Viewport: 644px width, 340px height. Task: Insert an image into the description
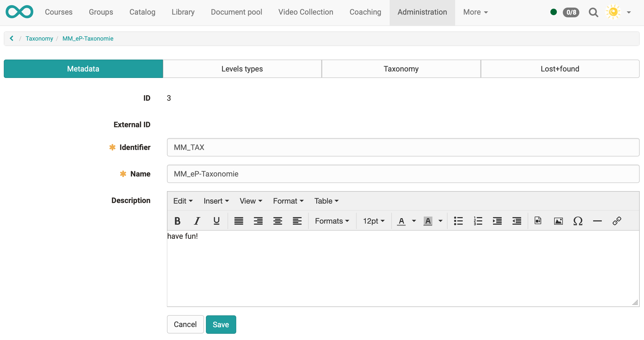[x=558, y=221]
